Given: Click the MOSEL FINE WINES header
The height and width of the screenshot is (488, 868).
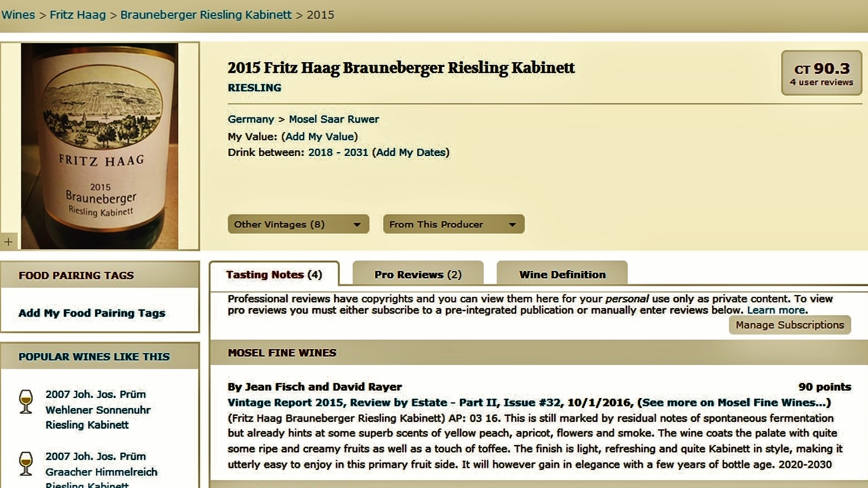Looking at the screenshot, I should pos(282,353).
